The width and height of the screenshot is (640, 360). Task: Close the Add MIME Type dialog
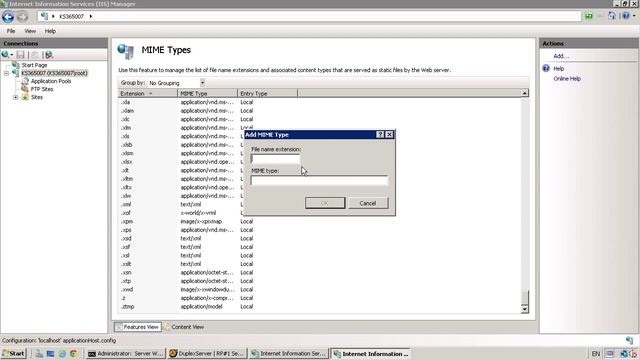(389, 134)
